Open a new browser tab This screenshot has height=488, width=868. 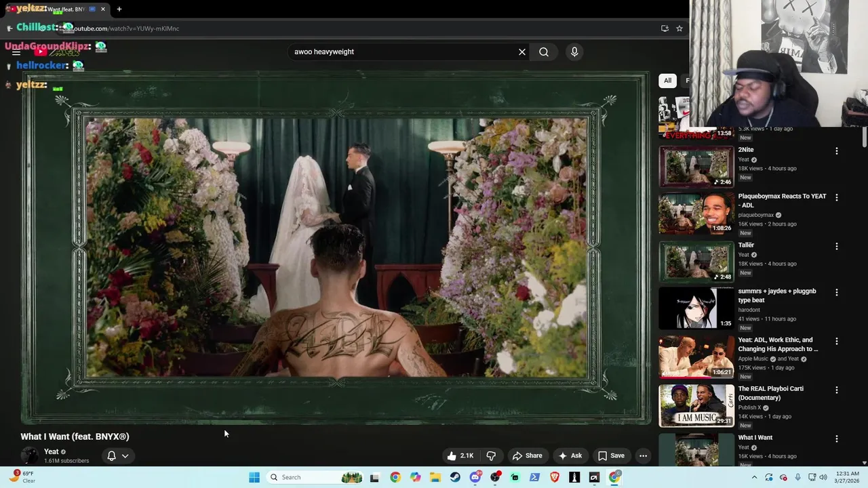pos(119,9)
